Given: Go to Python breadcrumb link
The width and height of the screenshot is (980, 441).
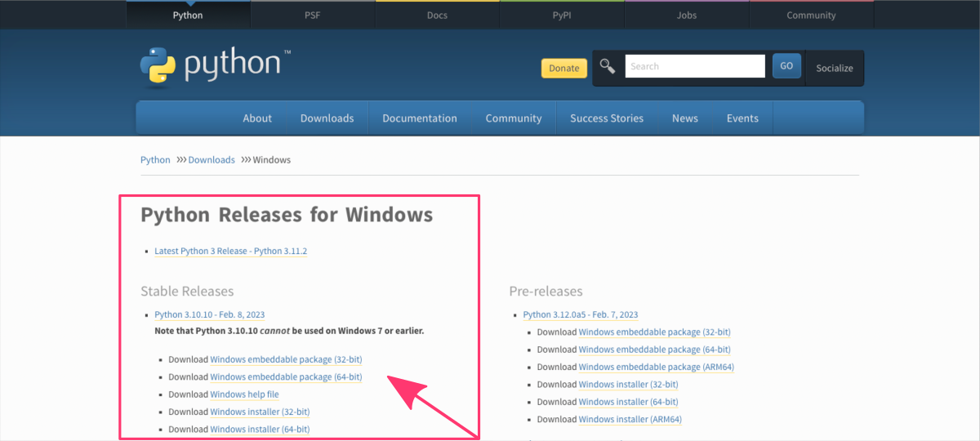Looking at the screenshot, I should (x=155, y=160).
